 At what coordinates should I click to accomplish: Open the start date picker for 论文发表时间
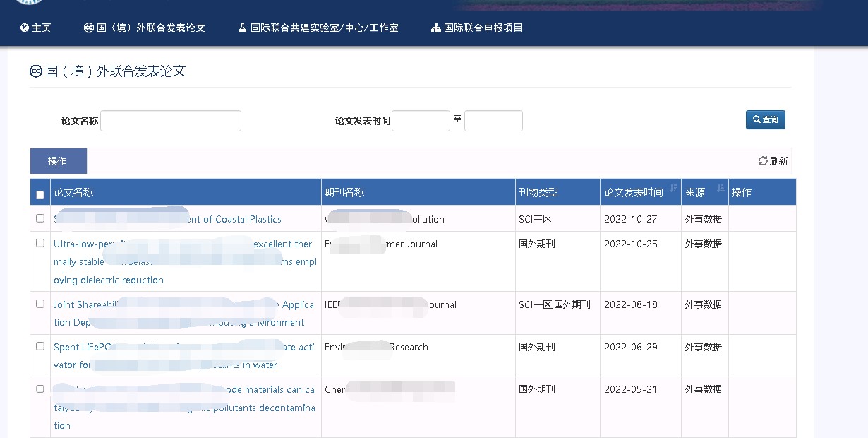pyautogui.click(x=421, y=121)
